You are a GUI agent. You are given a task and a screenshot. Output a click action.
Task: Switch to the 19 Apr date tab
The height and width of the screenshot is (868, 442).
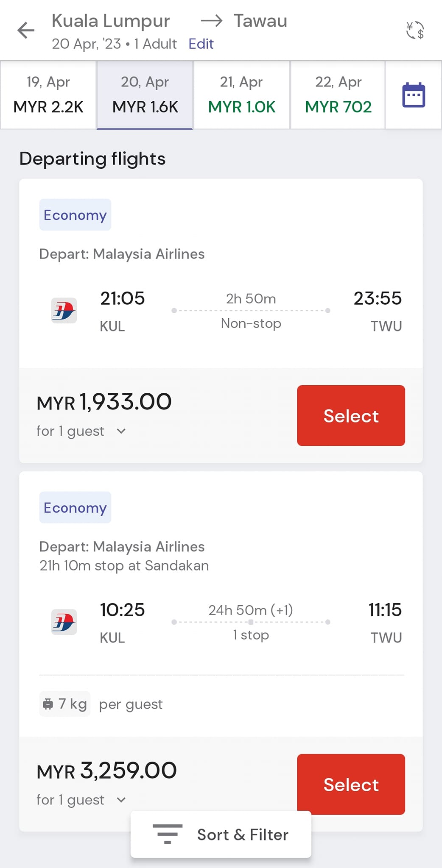click(x=48, y=95)
